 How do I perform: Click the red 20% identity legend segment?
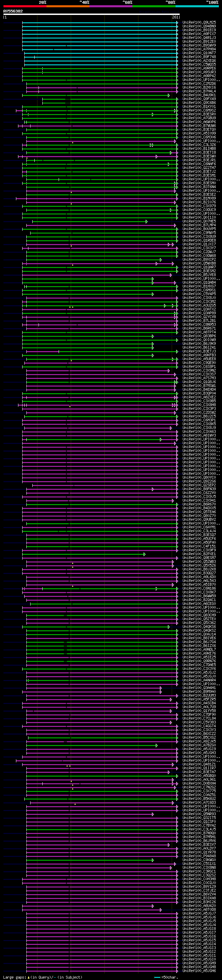(x=25, y=6)
